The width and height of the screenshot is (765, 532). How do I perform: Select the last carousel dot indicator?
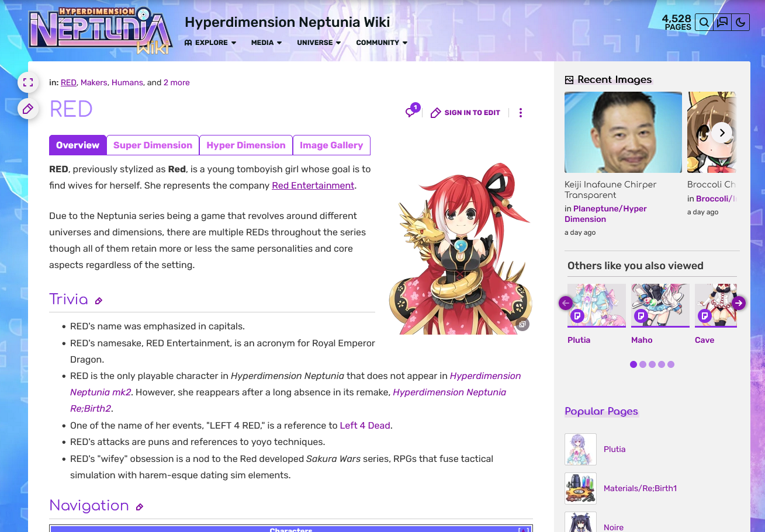[x=671, y=364]
